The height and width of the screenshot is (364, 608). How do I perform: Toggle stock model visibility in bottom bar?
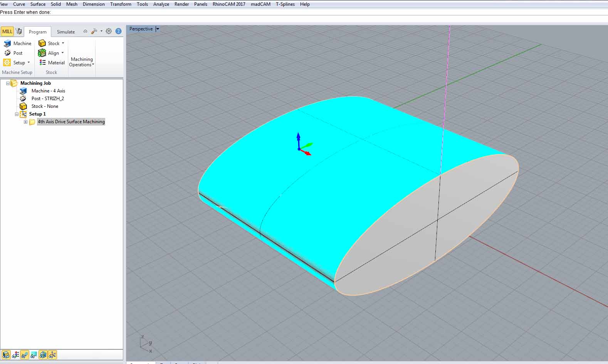point(6,355)
